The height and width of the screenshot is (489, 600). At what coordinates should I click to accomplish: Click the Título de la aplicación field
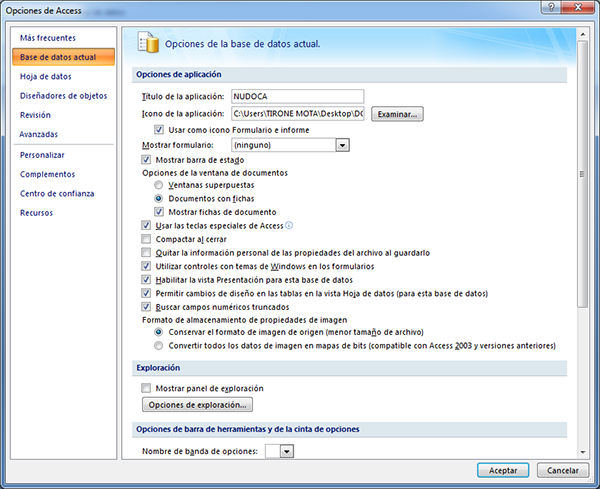click(298, 96)
